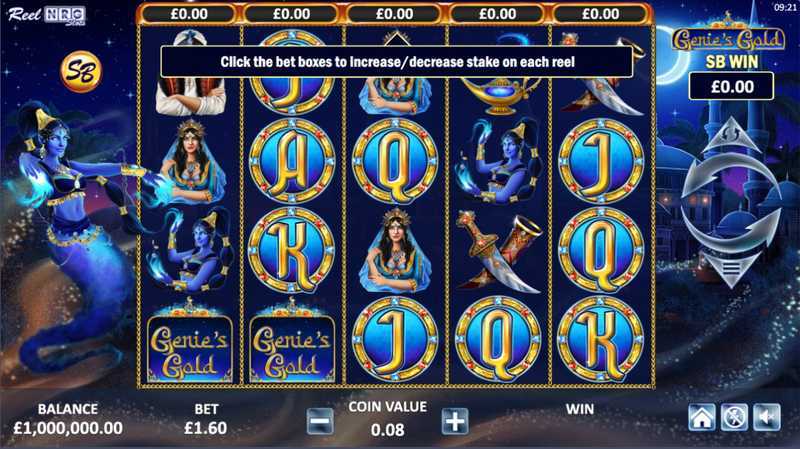Click the Reel NRG logo
800x449 pixels.
[46, 15]
